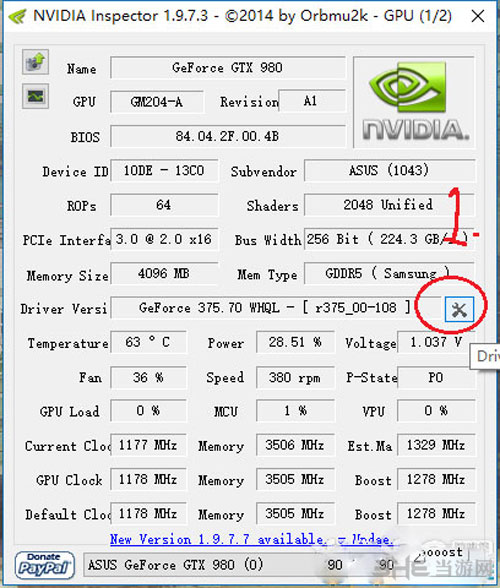Click the current memory 3506 MHz value
The width and height of the screenshot is (500, 588).
tap(295, 445)
